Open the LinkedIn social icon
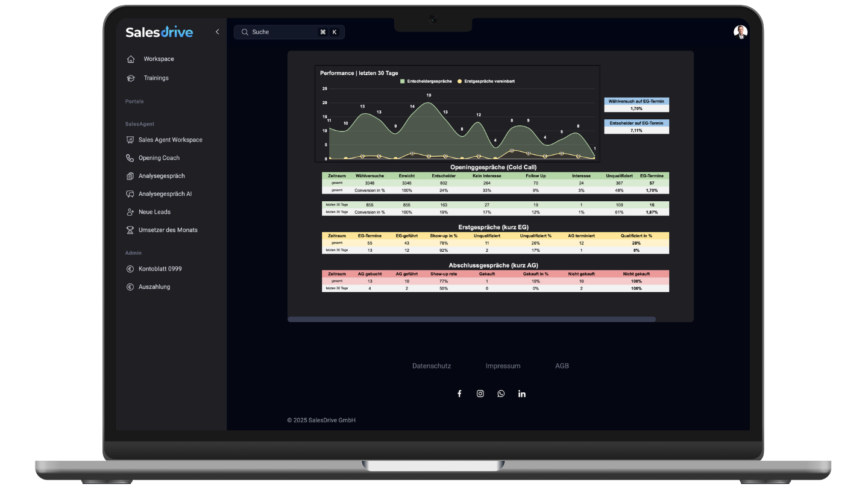This screenshot has height=488, width=868. pos(522,393)
